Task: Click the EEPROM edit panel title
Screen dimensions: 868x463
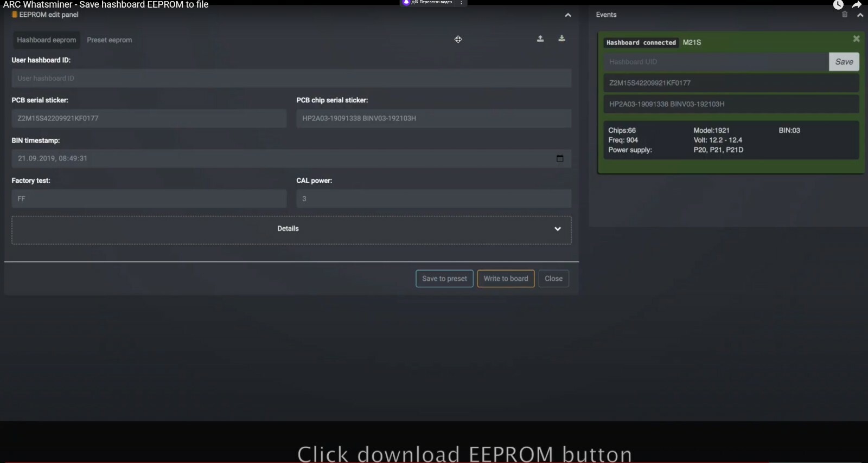Action: click(x=49, y=15)
